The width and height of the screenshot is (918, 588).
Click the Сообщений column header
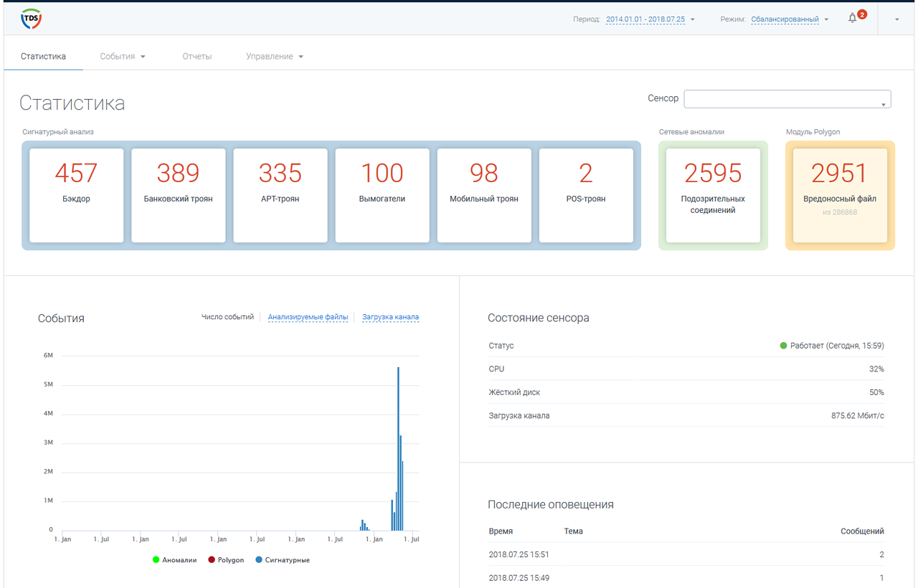click(862, 531)
